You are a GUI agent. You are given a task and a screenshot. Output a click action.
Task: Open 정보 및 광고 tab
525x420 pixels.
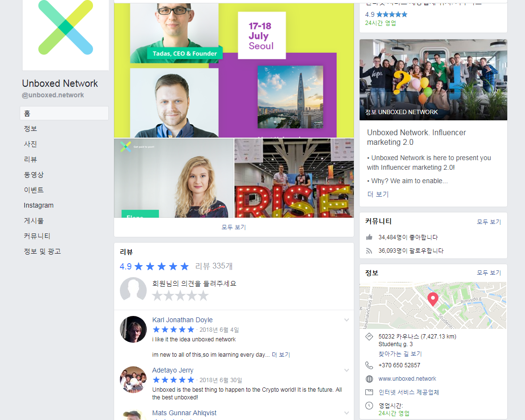(43, 251)
